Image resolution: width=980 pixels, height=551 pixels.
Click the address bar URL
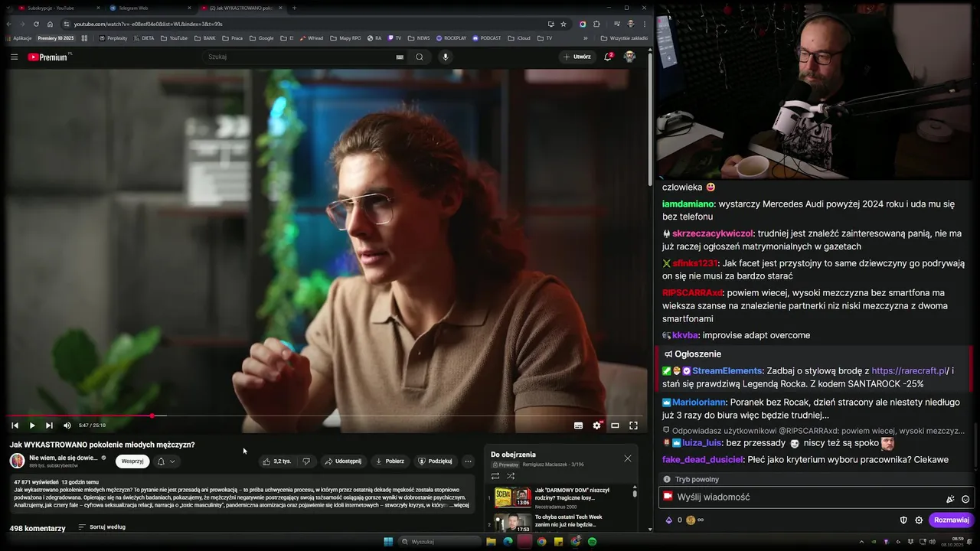pos(148,24)
